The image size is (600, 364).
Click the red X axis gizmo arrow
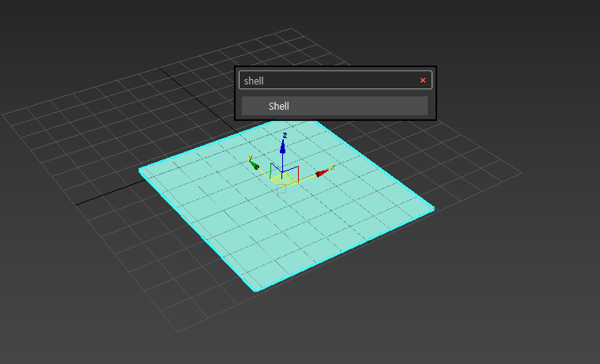point(322,173)
